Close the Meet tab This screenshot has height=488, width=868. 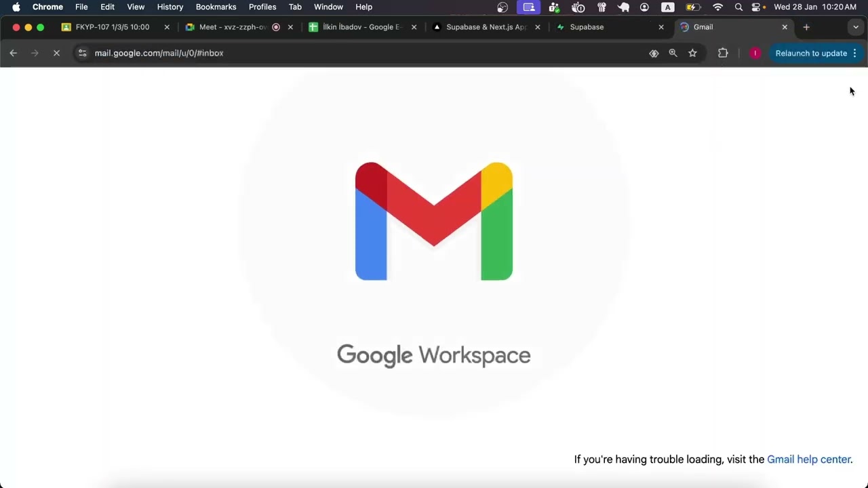point(290,27)
